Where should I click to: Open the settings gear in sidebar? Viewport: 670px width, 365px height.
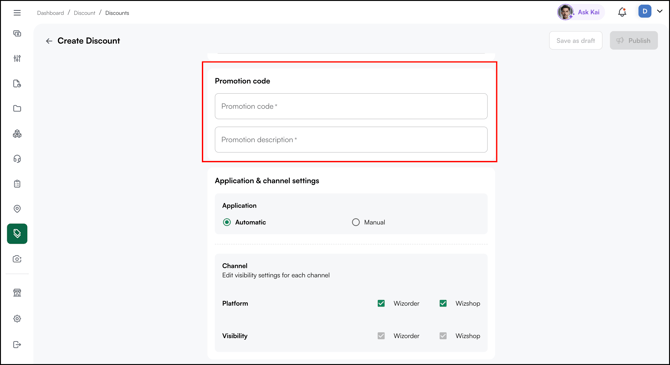[x=17, y=318]
